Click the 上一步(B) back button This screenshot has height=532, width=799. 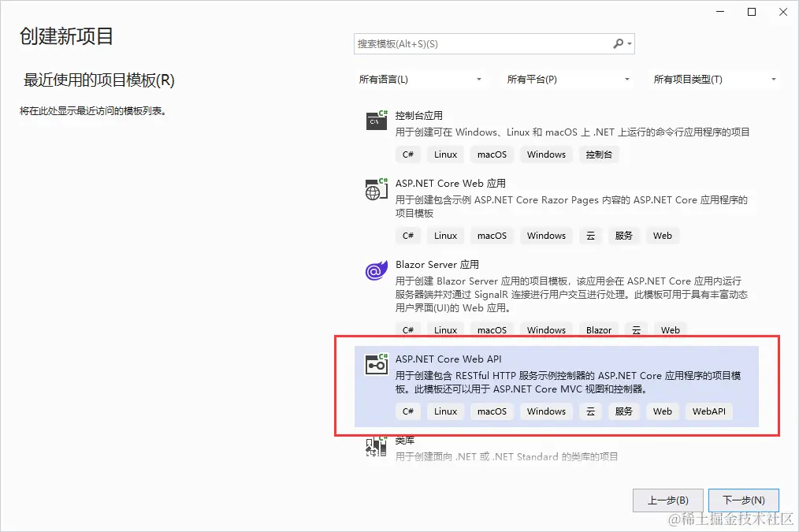pos(668,500)
